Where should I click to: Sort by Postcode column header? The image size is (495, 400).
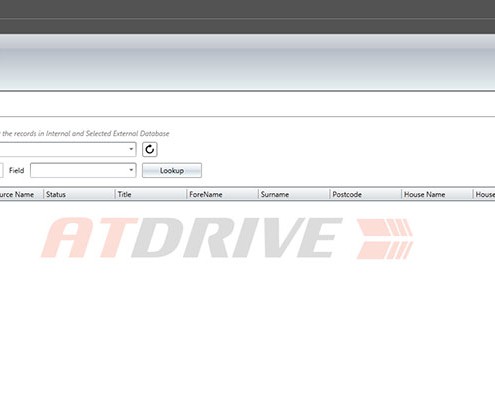tap(366, 194)
